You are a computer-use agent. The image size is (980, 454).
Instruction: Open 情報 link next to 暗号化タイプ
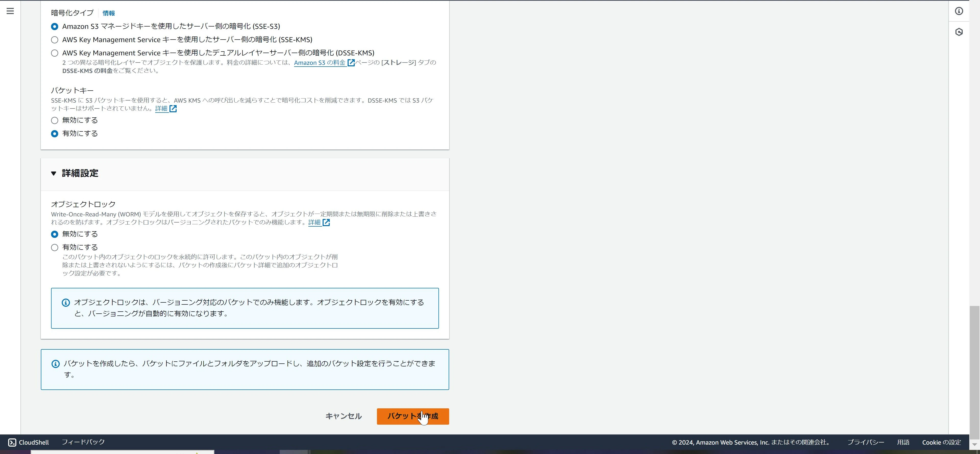(x=108, y=13)
